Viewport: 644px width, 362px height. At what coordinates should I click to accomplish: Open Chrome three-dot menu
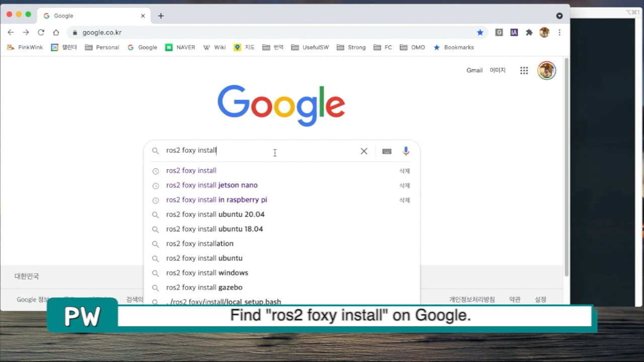coord(559,32)
